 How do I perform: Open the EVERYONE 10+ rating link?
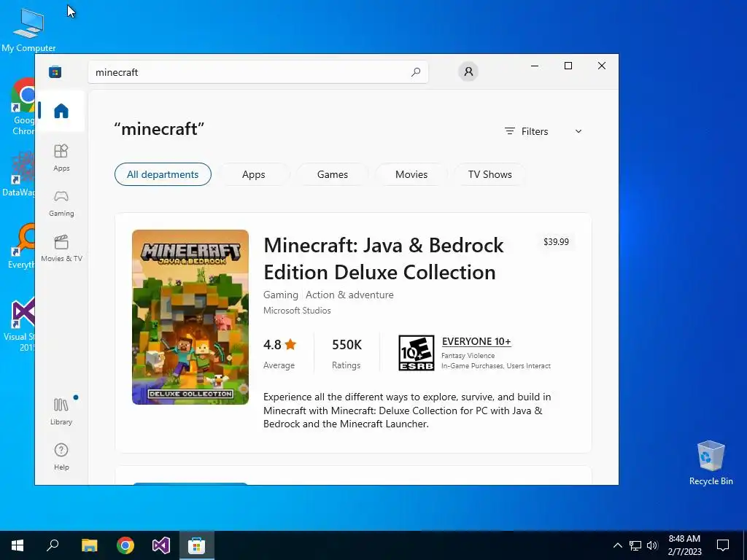click(x=476, y=341)
